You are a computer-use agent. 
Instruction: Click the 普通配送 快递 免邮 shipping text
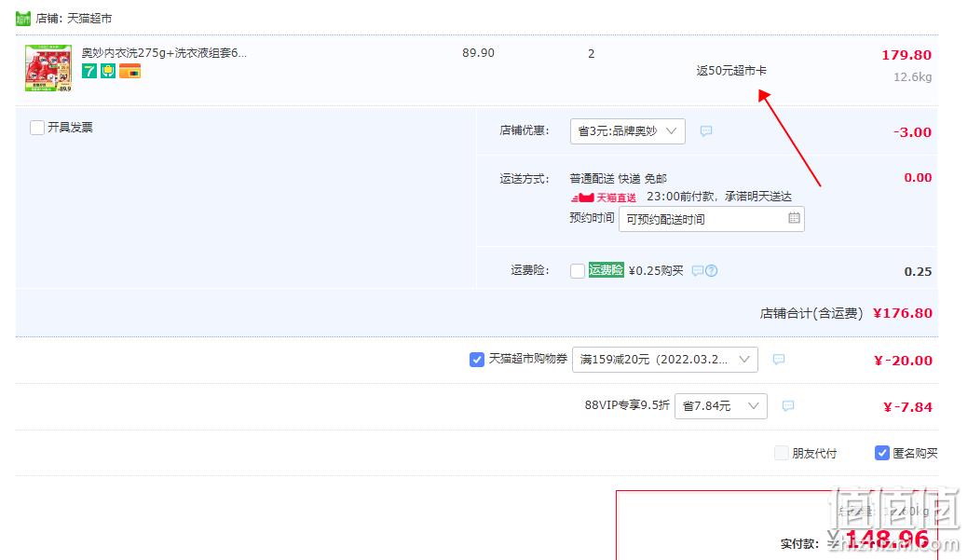[618, 178]
